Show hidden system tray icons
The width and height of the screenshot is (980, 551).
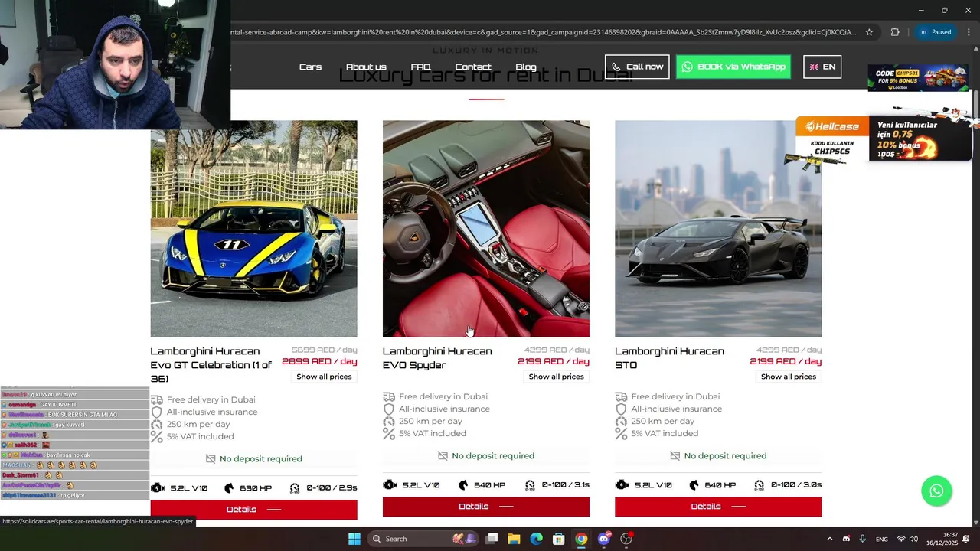pos(829,539)
